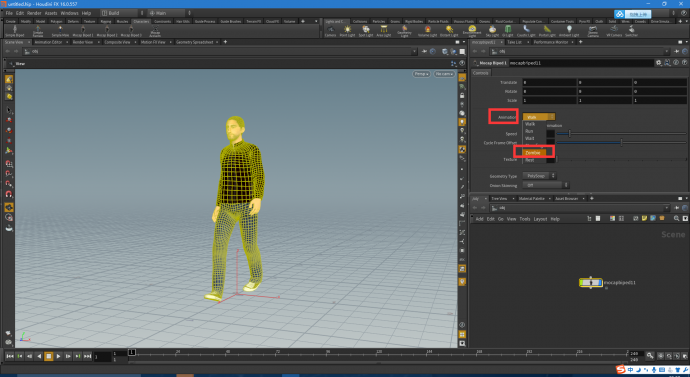The height and width of the screenshot is (377, 690).
Task: Add a VR Camera from shelf
Action: (x=613, y=31)
